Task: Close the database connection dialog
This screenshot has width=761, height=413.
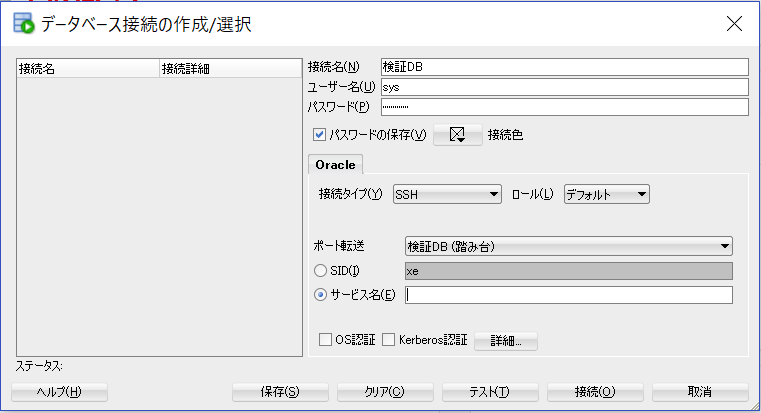Action: pos(734,24)
